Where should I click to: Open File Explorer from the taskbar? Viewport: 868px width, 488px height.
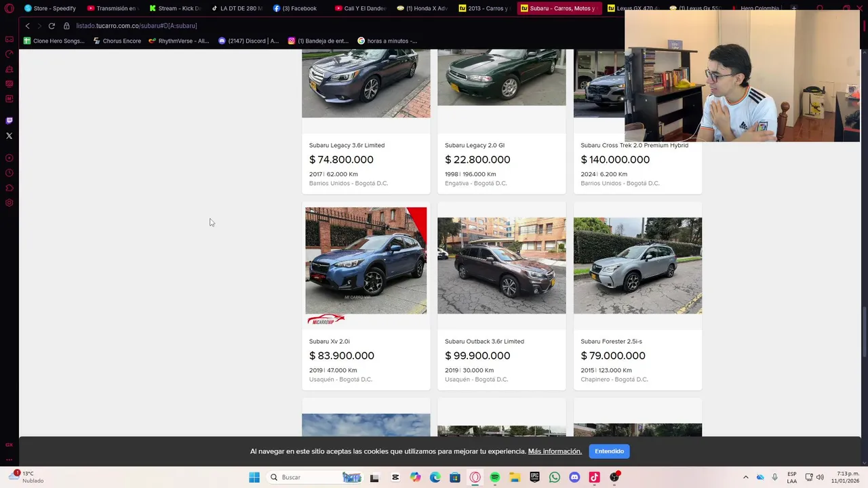(x=515, y=477)
